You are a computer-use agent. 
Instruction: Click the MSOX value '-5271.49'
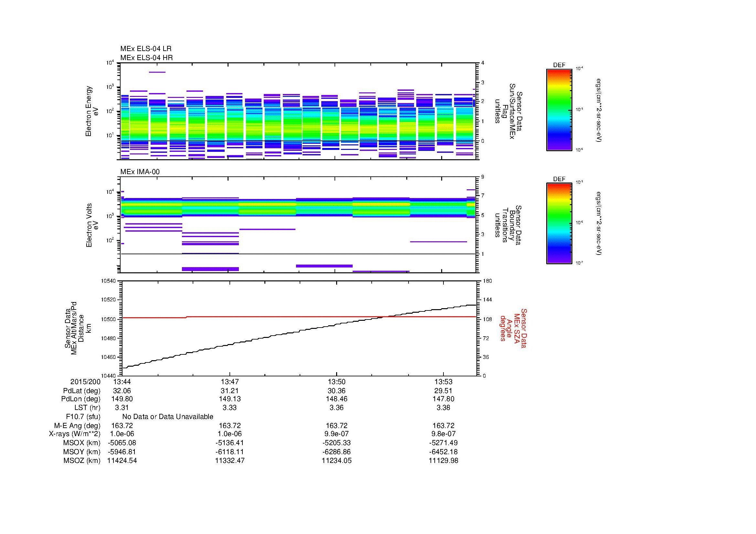point(443,443)
